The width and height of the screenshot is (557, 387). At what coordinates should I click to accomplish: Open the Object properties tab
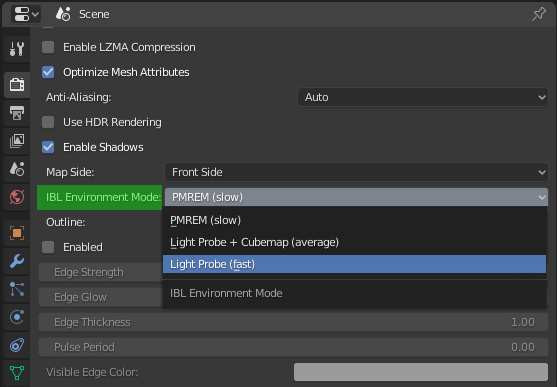tap(17, 233)
